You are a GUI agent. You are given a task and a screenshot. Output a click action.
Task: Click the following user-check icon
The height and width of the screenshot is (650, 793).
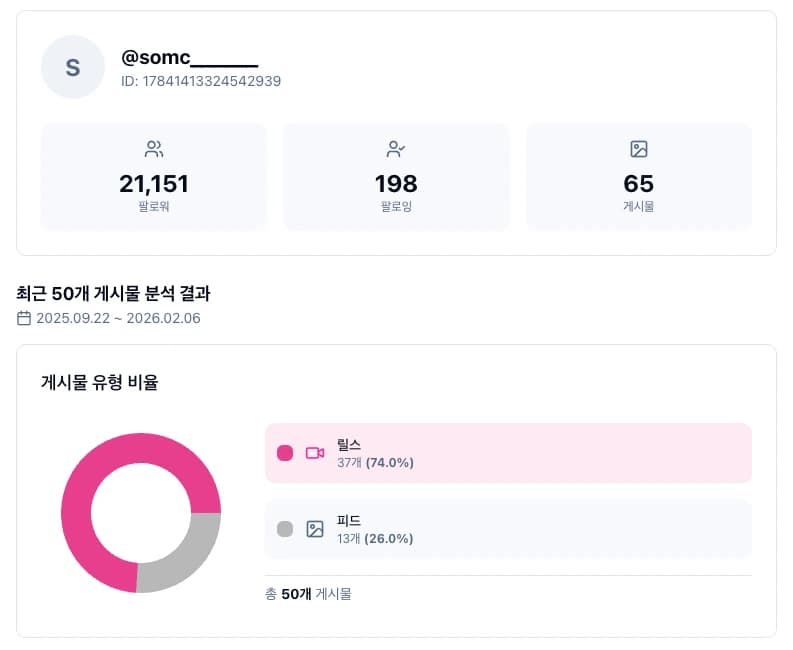click(x=396, y=150)
